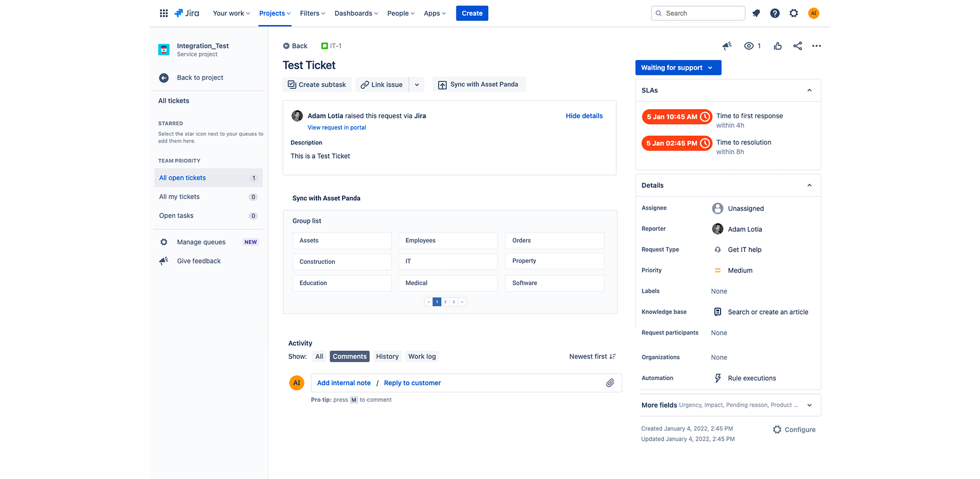Click the Reporter Adam Lotia avatar
The height and width of the screenshot is (479, 980).
(x=717, y=229)
